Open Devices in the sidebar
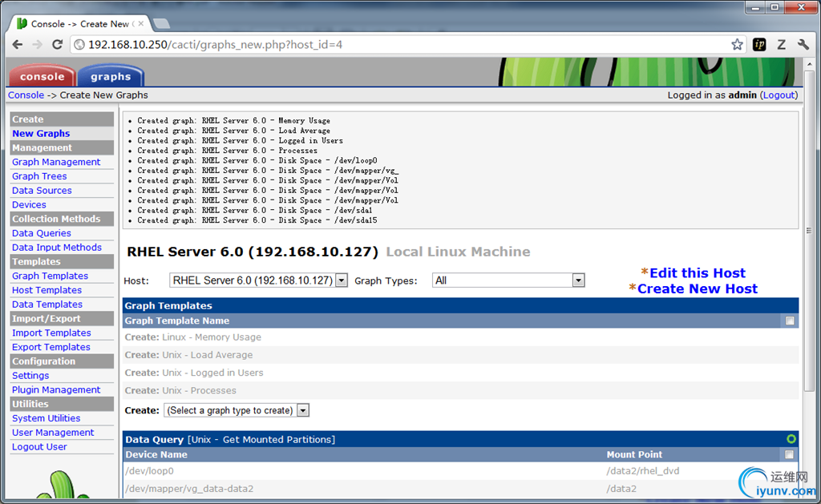The image size is (821, 504). pyautogui.click(x=29, y=204)
